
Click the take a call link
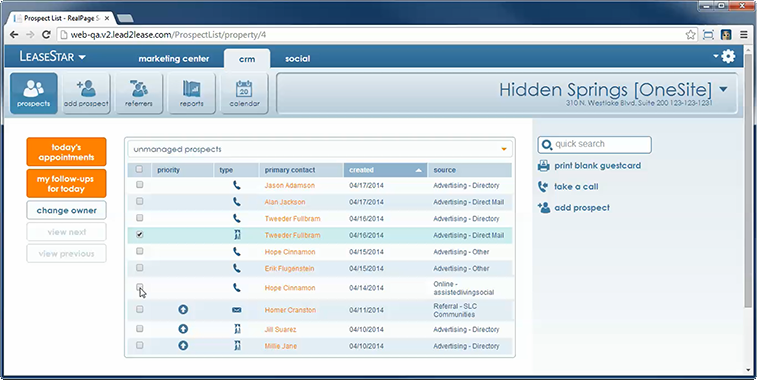(576, 186)
